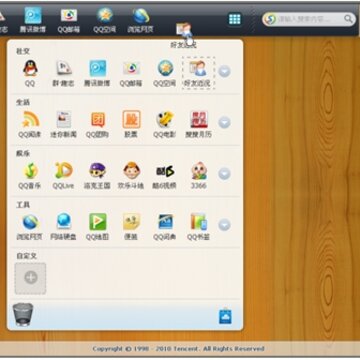Expand the 生活 category arrow

pos(224,123)
